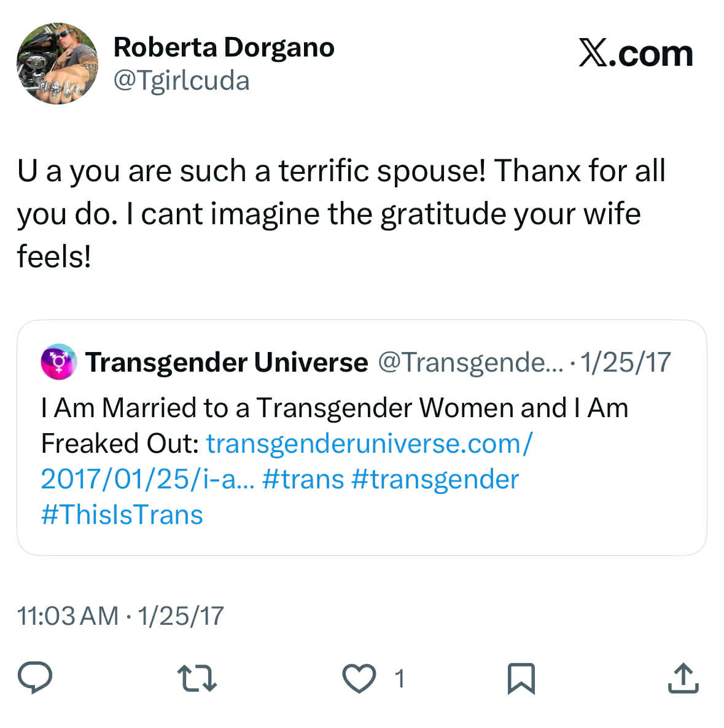This screenshot has height=728, width=724.
Task: Open the Transgender Universe account name
Action: (227, 362)
